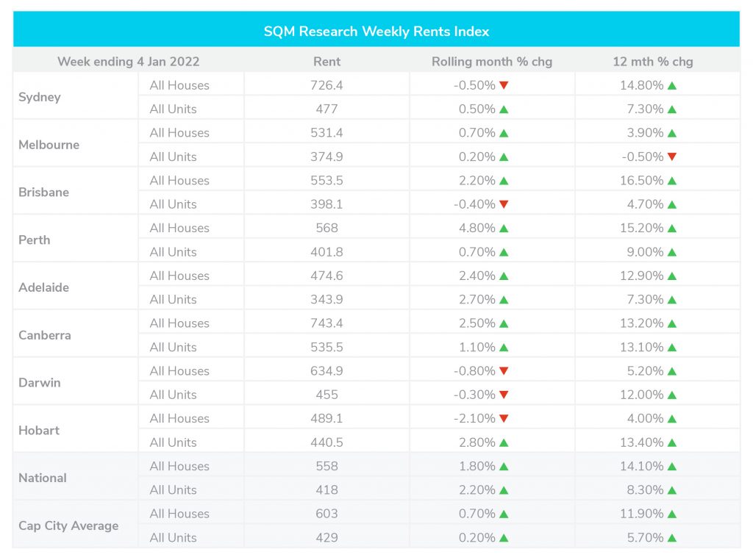The height and width of the screenshot is (560, 753).
Task: Click the red down arrow beside -0.40%
Action: 504,204
